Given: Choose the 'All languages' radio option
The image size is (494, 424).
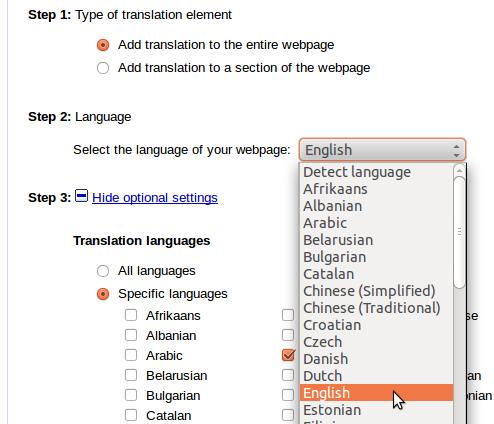Looking at the screenshot, I should (103, 271).
